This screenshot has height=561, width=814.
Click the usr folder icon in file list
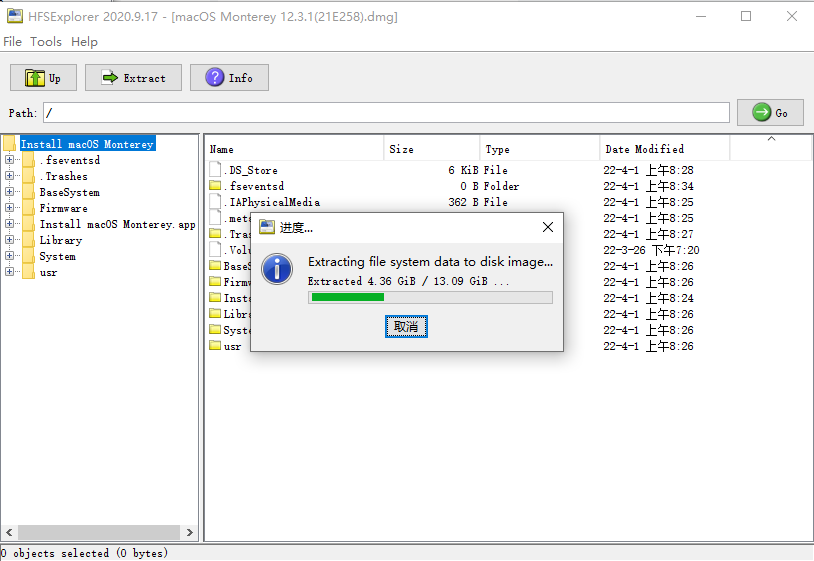tap(215, 345)
